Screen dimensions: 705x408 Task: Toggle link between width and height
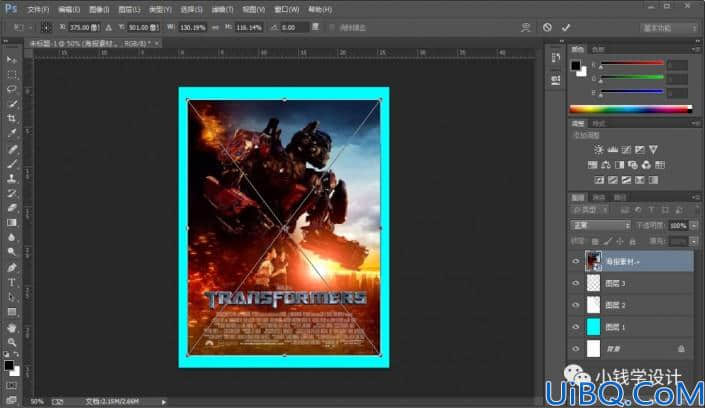click(x=215, y=27)
